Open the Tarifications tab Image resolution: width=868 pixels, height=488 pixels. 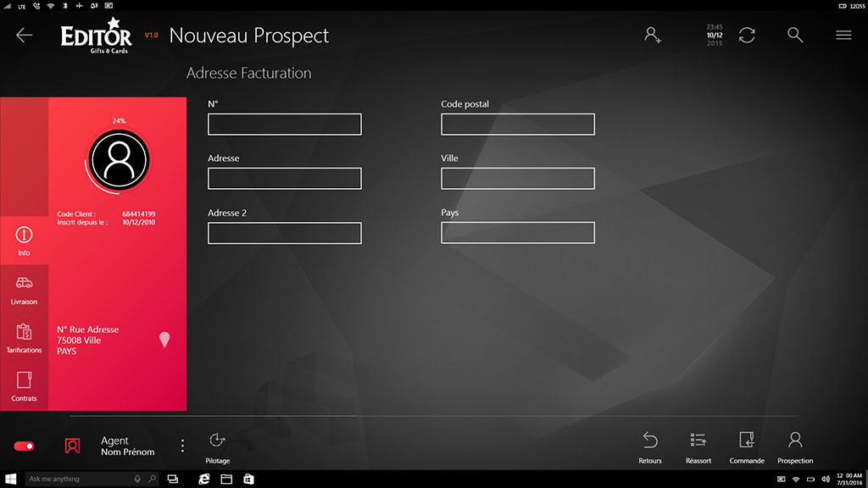(24, 337)
